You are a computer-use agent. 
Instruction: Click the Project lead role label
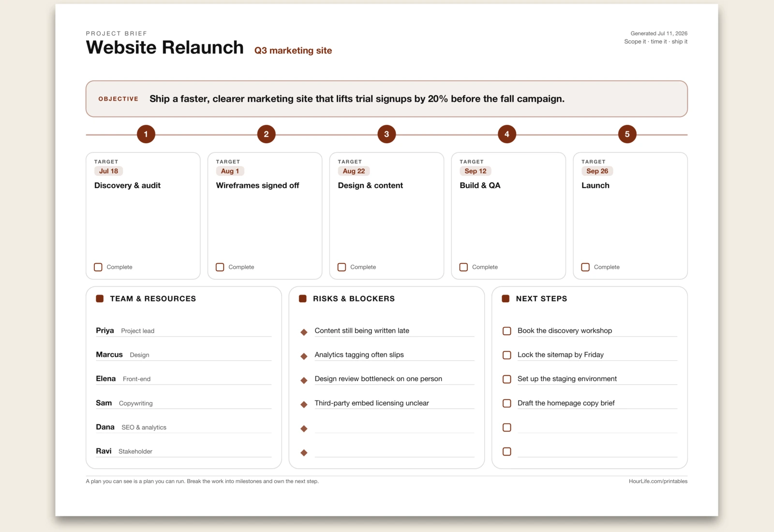coord(138,331)
